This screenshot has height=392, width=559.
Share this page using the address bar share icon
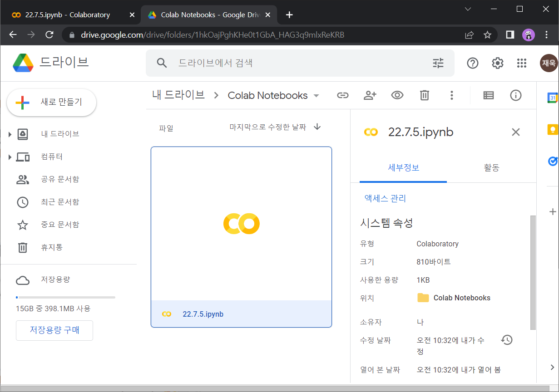point(469,35)
